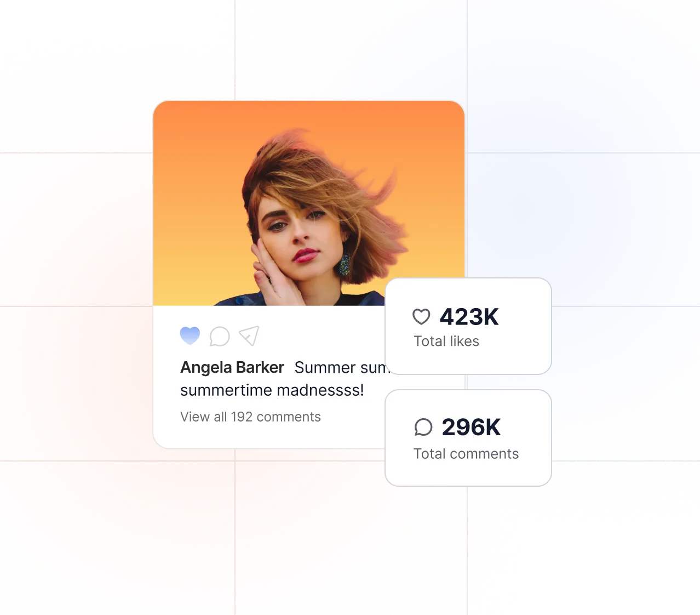Image resolution: width=700 pixels, height=615 pixels.
Task: Click the heart outline beside 423K
Action: (x=421, y=316)
